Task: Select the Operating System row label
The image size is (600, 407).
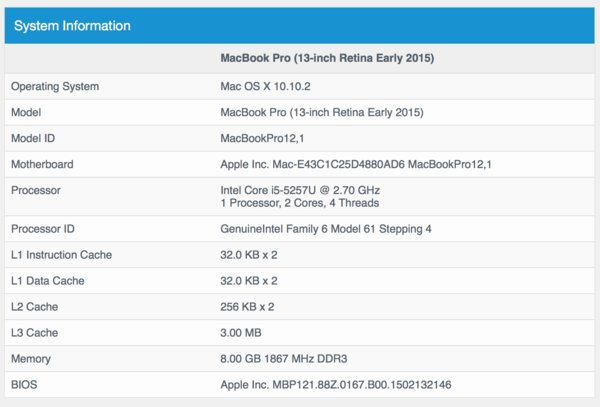Action: coord(54,86)
